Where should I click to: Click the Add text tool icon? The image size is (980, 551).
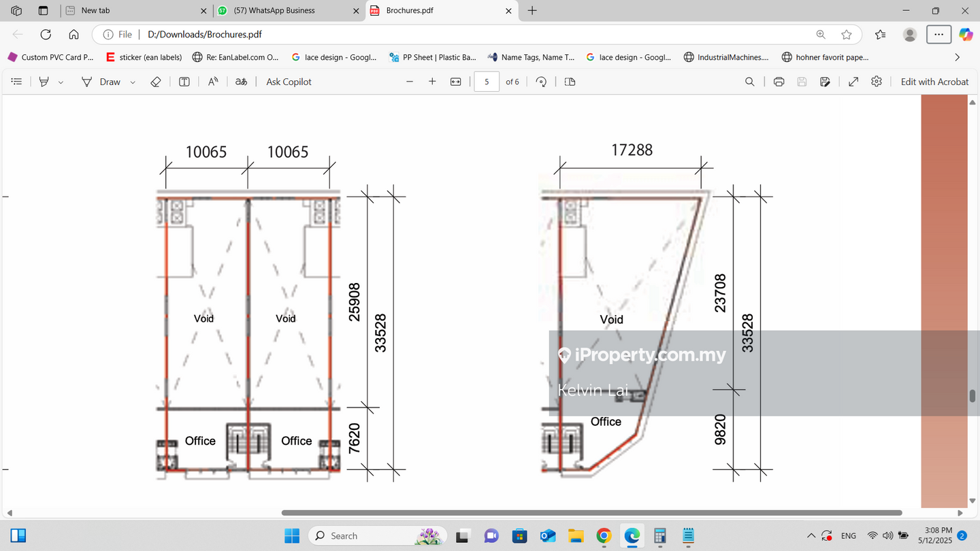184,82
